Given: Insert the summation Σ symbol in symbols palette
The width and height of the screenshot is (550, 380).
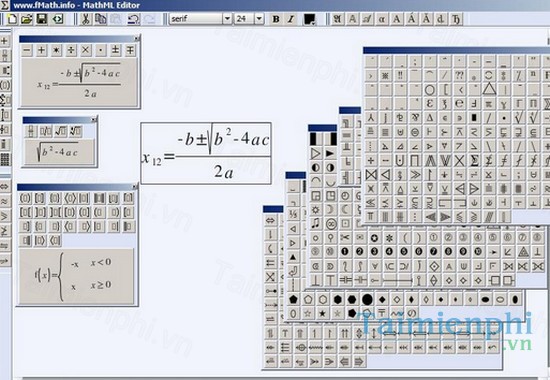Looking at the screenshot, I should point(474,161).
